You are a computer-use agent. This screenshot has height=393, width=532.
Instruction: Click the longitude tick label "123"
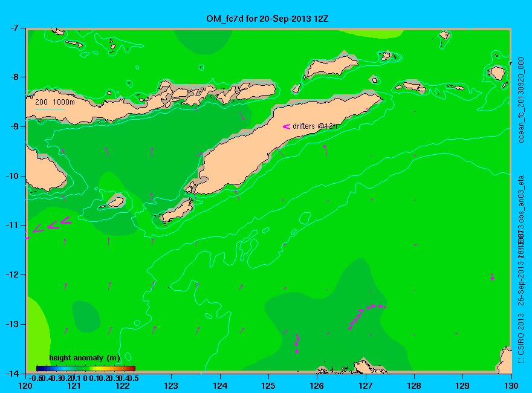tap(171, 386)
